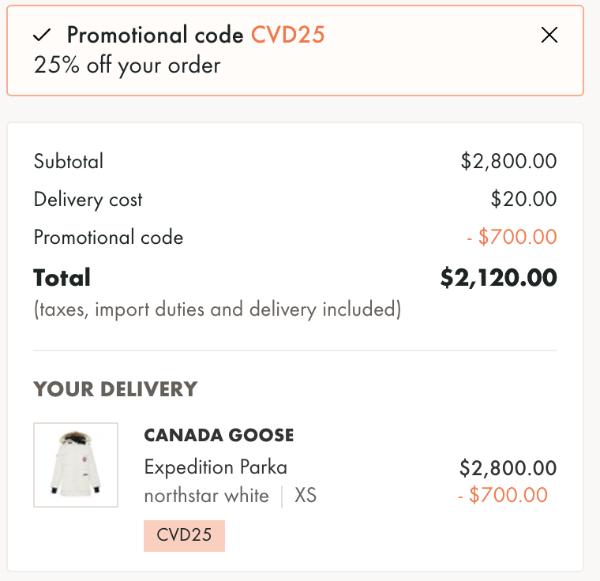
Task: Dismiss the CVD25 promotional code banner
Action: (549, 35)
